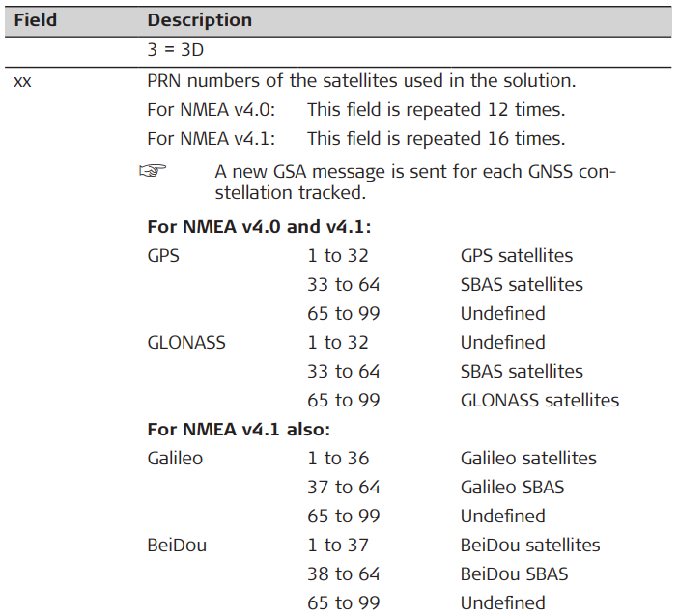Viewport: 679px width, 616px height.
Task: Select "This field is repeated 12 times."
Action: [436, 110]
